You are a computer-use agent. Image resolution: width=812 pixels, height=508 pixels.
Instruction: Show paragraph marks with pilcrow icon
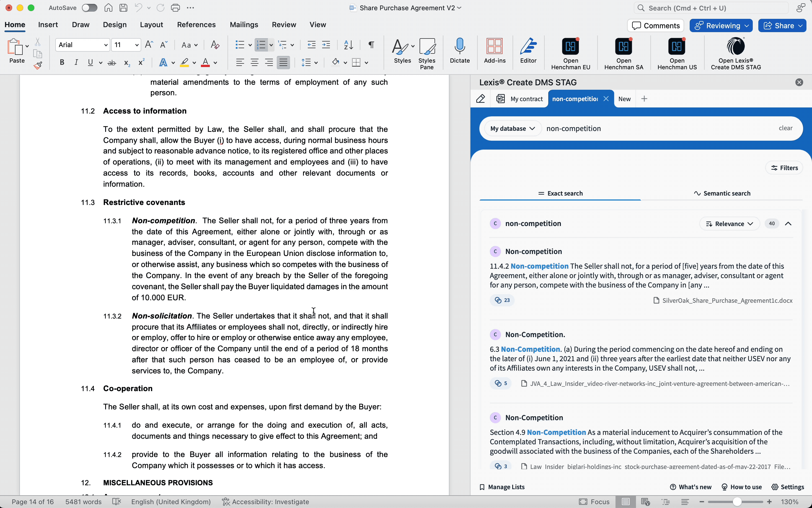[x=371, y=45]
